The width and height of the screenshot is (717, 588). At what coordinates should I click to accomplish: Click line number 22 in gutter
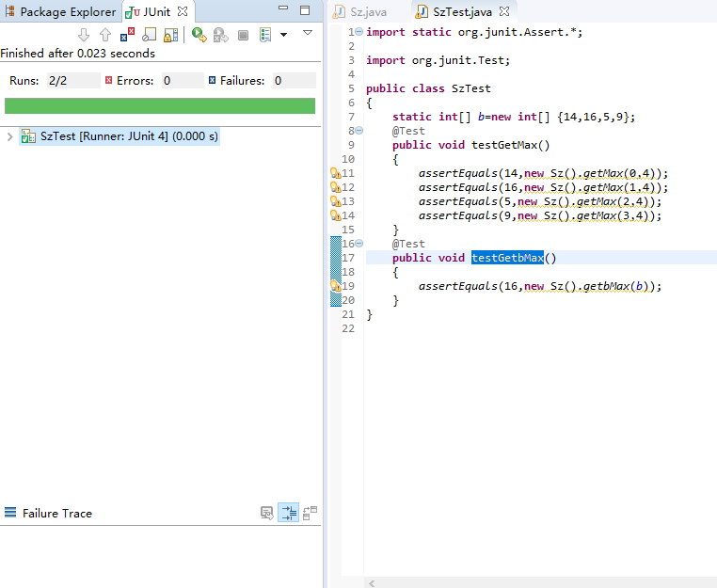(348, 328)
